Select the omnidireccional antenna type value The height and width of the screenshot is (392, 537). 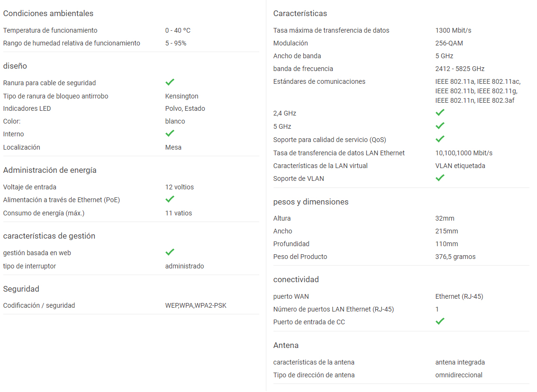click(459, 375)
